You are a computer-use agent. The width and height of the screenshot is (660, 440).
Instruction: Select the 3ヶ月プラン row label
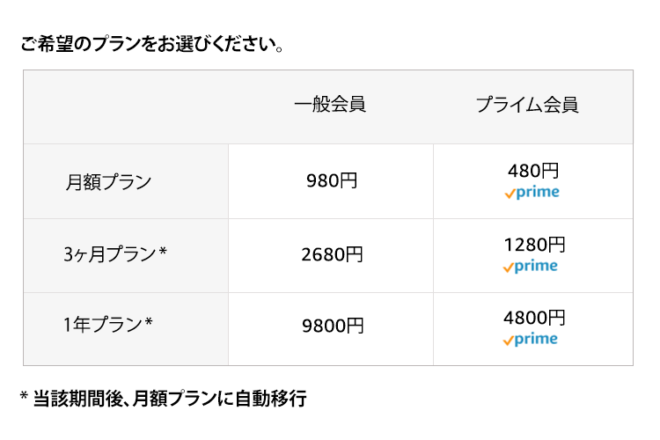[109, 255]
